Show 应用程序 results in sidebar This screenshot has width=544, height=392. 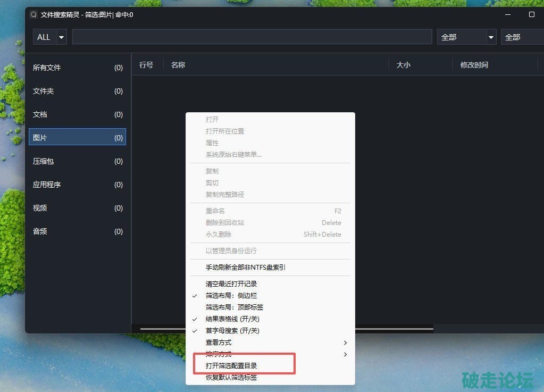click(77, 185)
